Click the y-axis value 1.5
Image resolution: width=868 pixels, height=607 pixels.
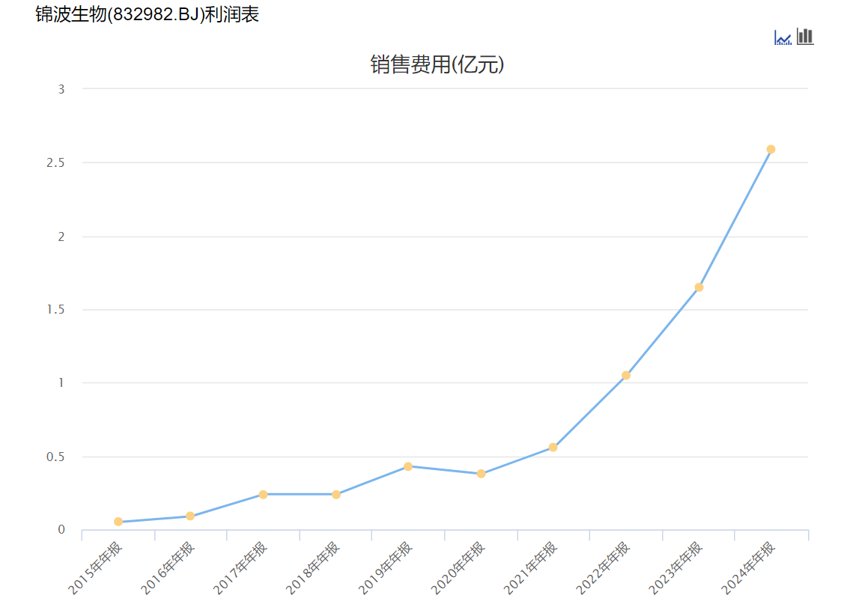point(55,309)
